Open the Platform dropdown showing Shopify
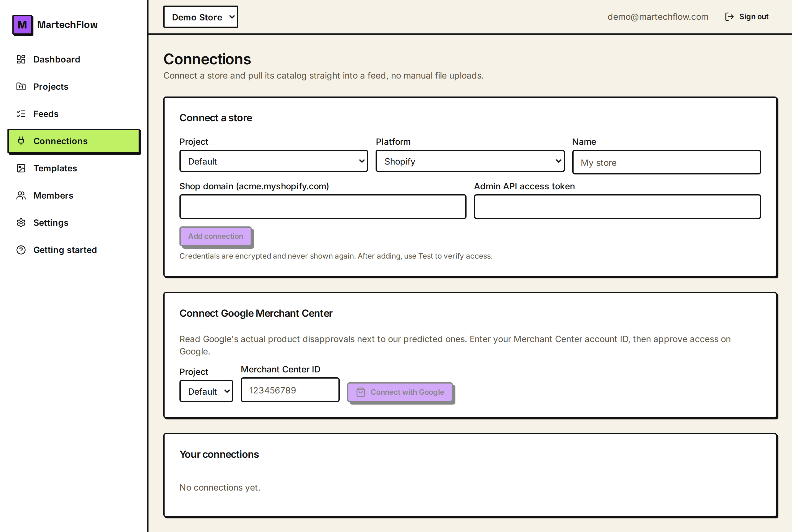The height and width of the screenshot is (532, 792). (470, 161)
